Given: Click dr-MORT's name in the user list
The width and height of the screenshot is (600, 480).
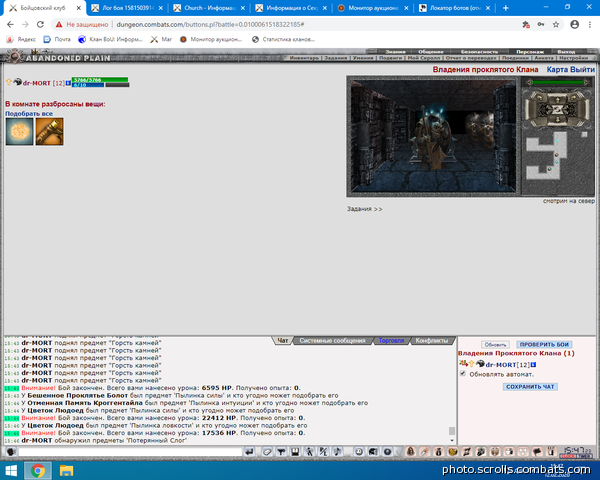Looking at the screenshot, I should click(x=501, y=365).
